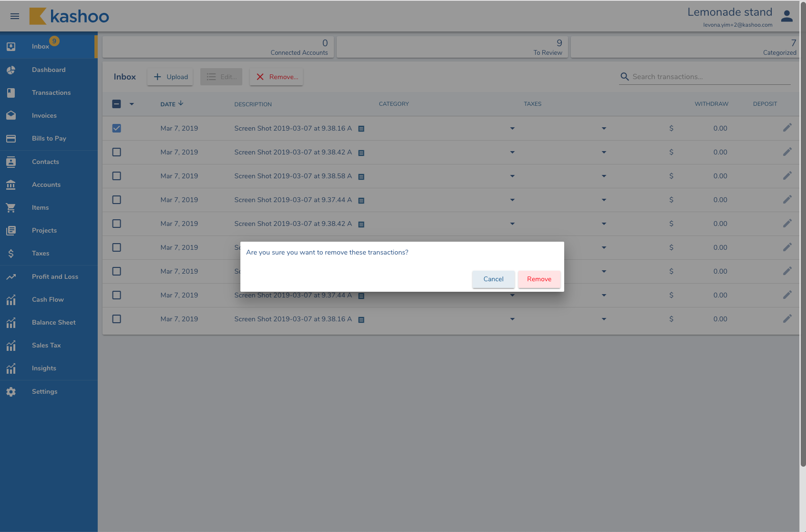Image resolution: width=806 pixels, height=532 pixels.
Task: Open attachment icon for the 9.38.58 transaction
Action: 361,176
